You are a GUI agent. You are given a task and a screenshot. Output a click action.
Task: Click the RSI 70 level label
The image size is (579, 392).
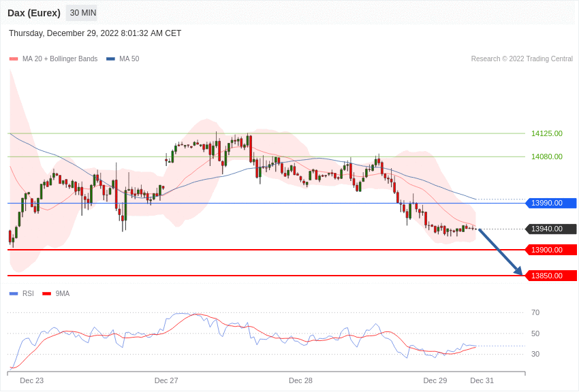click(535, 312)
